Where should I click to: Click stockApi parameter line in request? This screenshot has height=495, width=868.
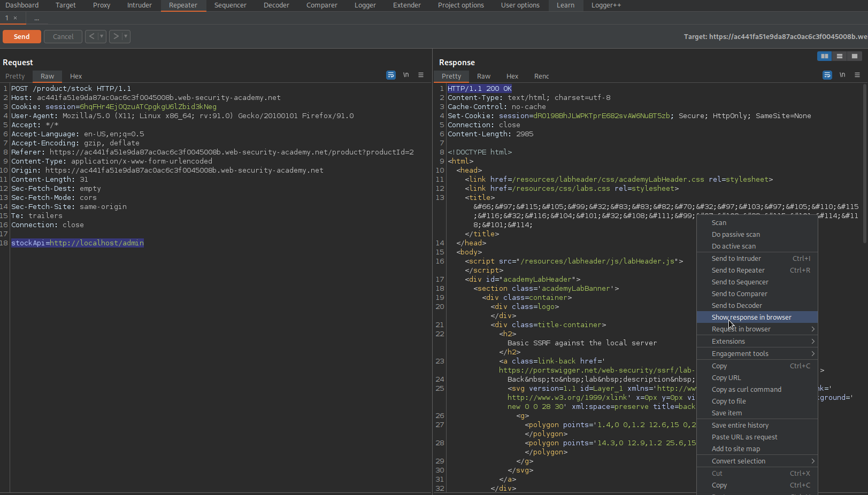coord(78,243)
